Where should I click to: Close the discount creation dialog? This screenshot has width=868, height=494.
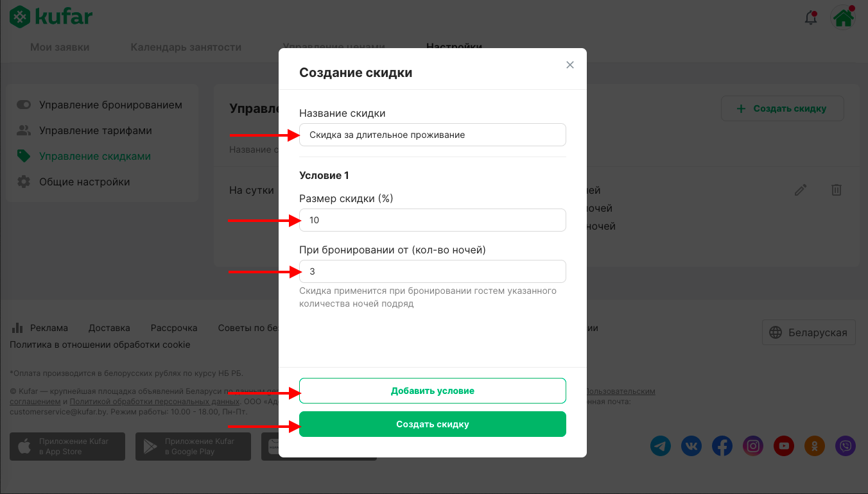click(x=570, y=65)
